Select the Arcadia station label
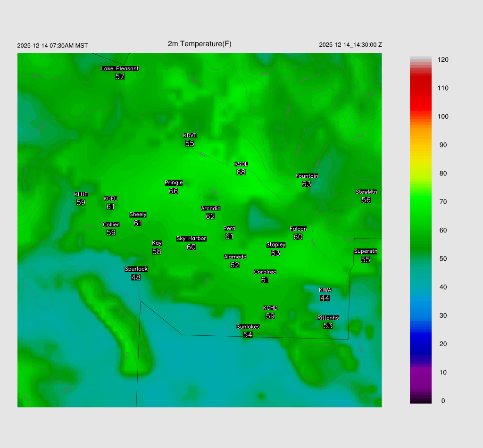This screenshot has width=483, height=448. pos(210,208)
